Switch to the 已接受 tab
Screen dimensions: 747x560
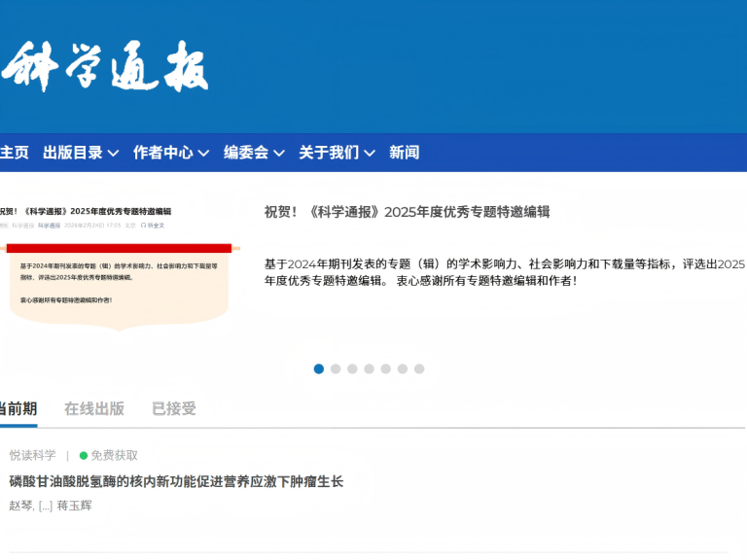174,408
